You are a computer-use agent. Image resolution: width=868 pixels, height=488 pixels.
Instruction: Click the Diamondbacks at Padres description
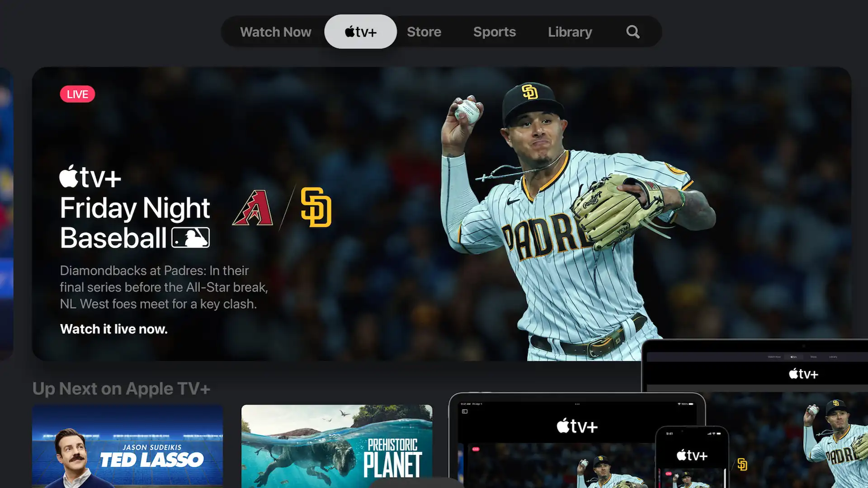(x=164, y=287)
